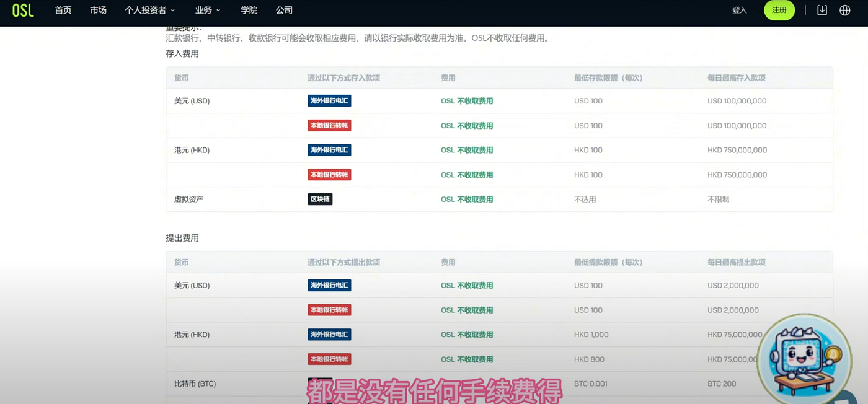Click 美元 (USD) in withdrawal table

[192, 286]
